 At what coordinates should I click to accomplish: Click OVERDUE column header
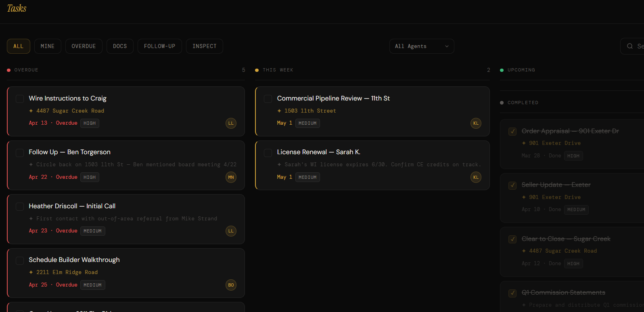[26, 70]
